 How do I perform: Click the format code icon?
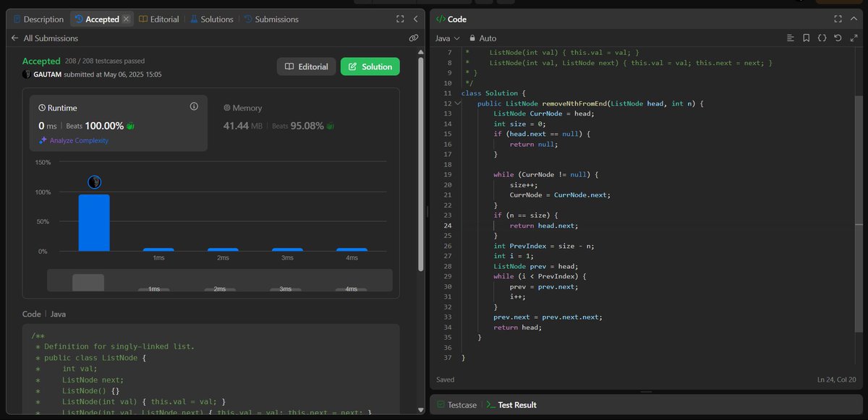pyautogui.click(x=790, y=38)
